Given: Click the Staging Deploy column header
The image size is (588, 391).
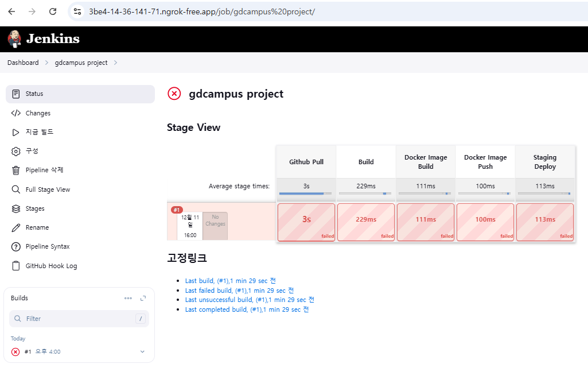Looking at the screenshot, I should pyautogui.click(x=545, y=162).
